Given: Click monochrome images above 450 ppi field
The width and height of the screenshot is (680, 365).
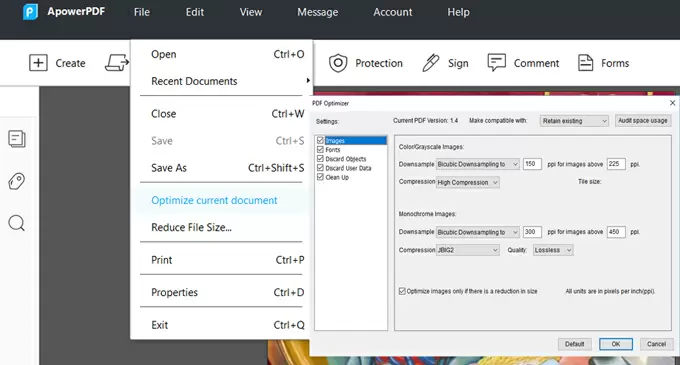Looking at the screenshot, I should click(x=616, y=232).
